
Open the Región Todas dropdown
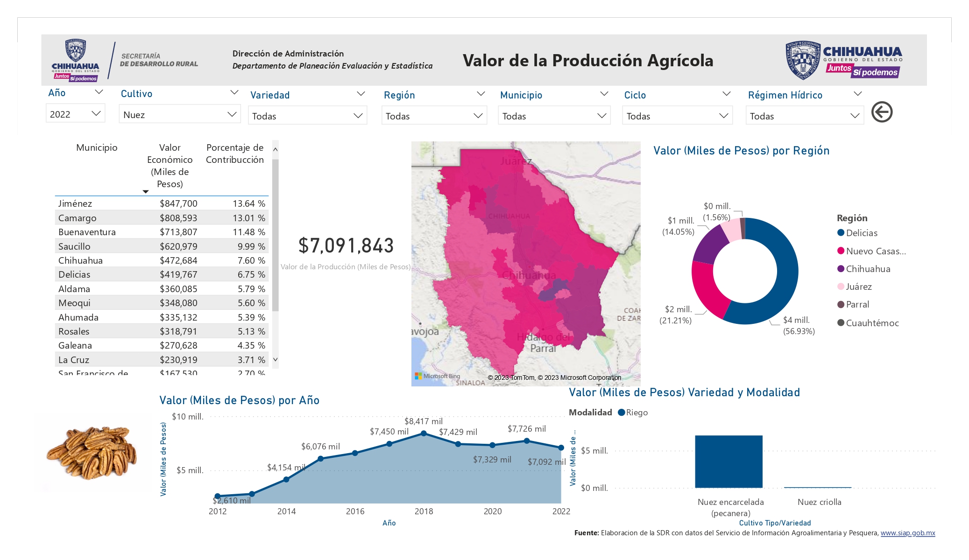434,116
